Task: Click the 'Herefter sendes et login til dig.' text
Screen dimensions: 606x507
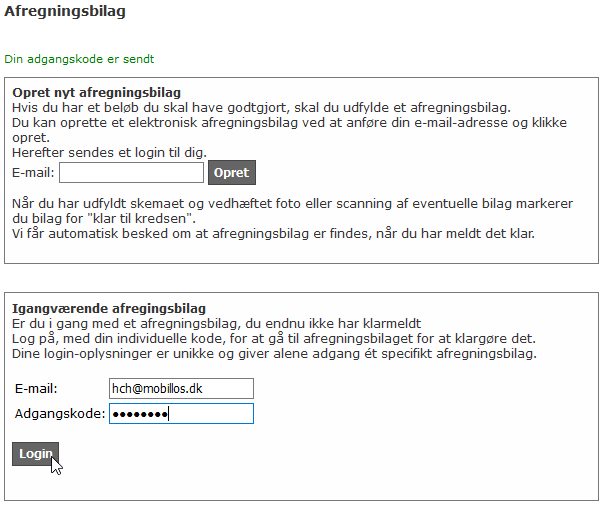Action: 109,153
